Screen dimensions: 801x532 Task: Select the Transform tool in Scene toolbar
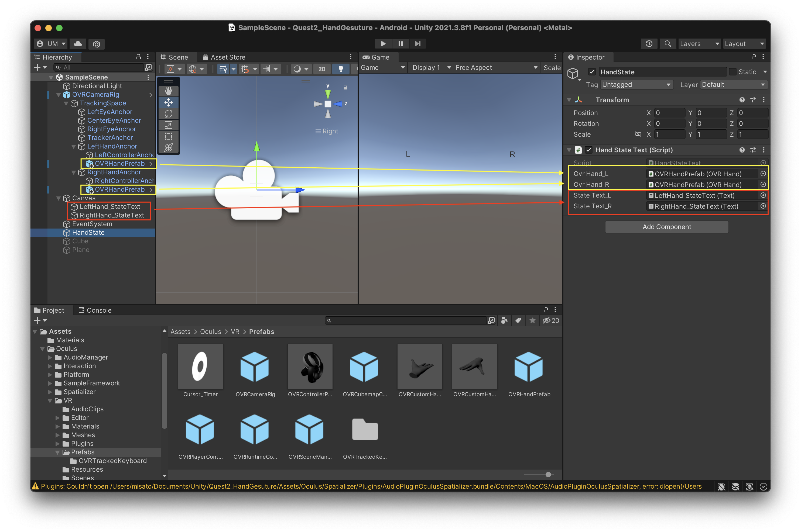click(168, 148)
